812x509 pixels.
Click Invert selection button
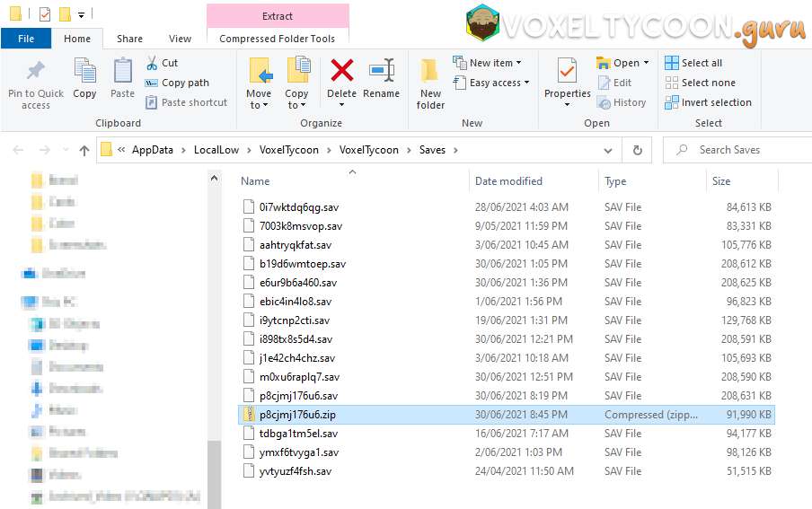point(708,102)
